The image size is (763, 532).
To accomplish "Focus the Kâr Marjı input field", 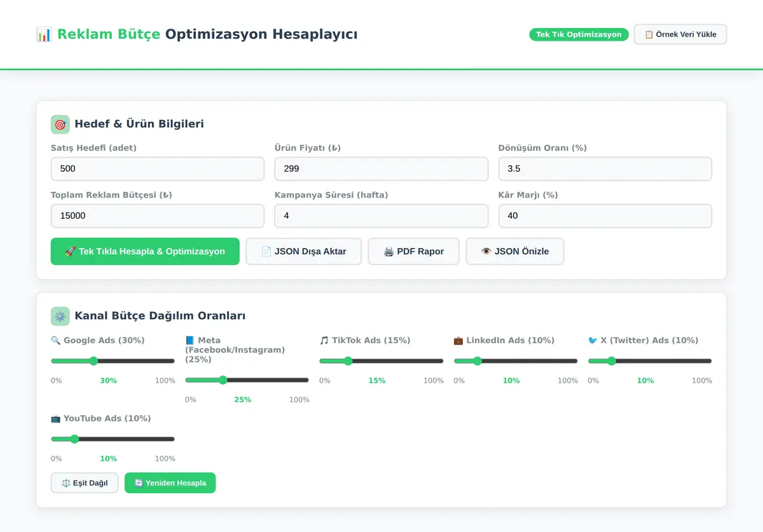I will (605, 216).
